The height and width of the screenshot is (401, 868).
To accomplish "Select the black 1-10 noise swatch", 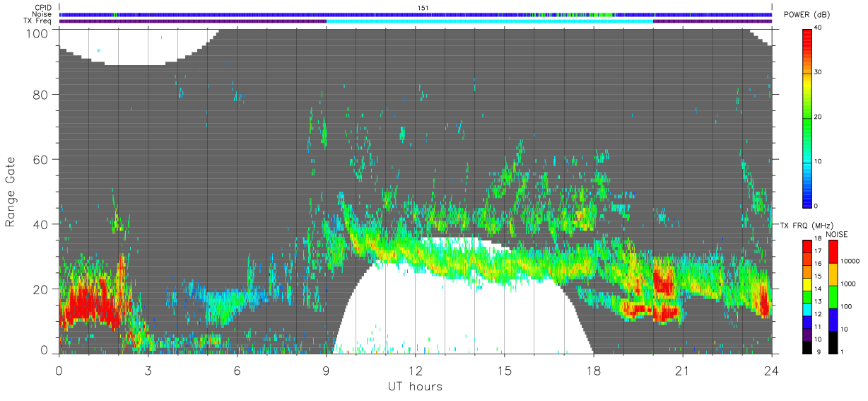I will [833, 341].
